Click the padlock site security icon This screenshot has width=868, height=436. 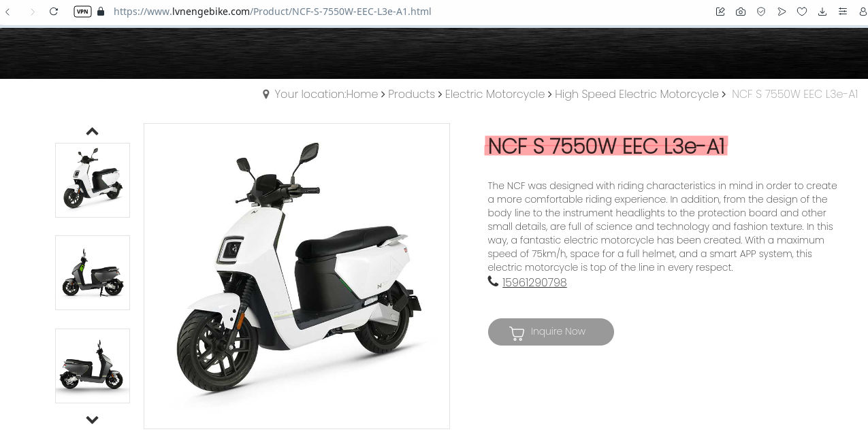tap(101, 12)
